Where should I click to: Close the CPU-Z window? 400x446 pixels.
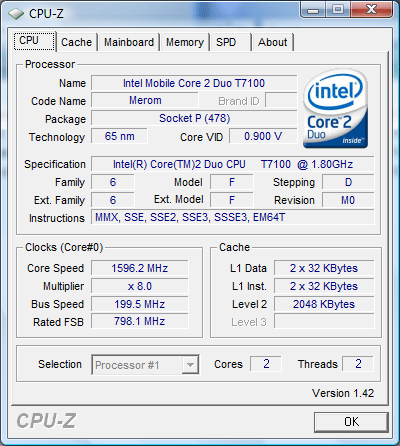[371, 10]
